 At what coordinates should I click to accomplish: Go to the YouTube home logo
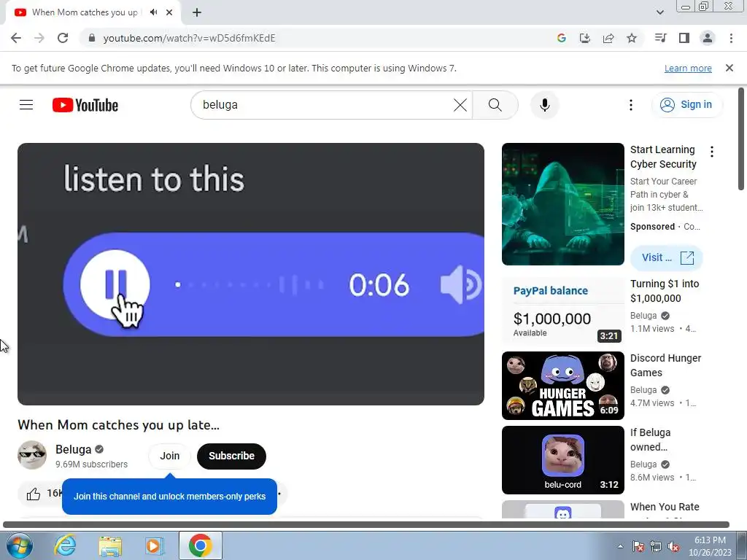(85, 105)
